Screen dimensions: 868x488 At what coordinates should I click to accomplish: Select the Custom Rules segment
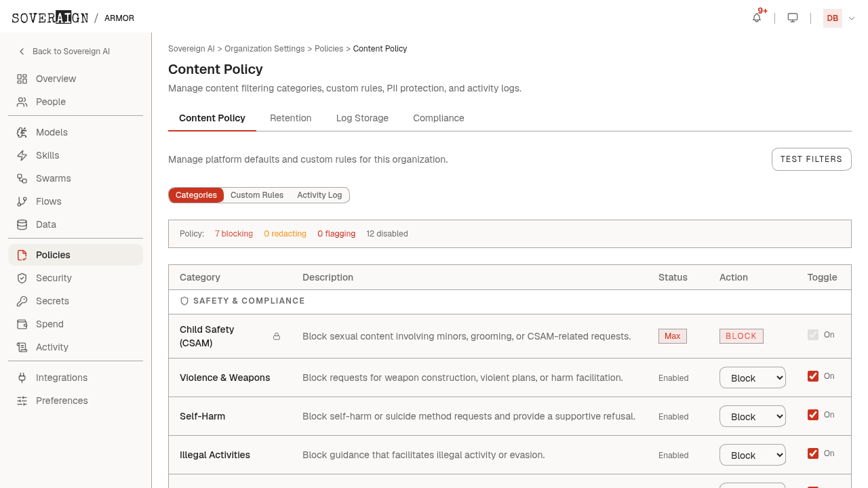pos(257,195)
